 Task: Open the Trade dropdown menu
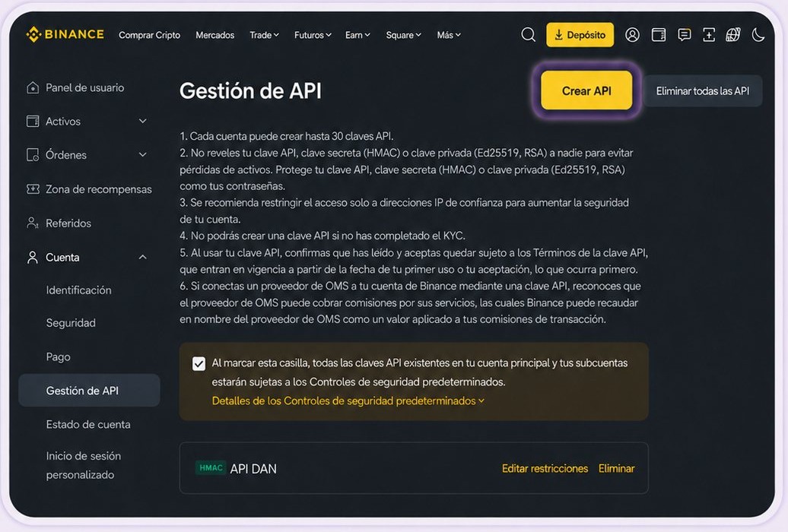[x=264, y=35]
